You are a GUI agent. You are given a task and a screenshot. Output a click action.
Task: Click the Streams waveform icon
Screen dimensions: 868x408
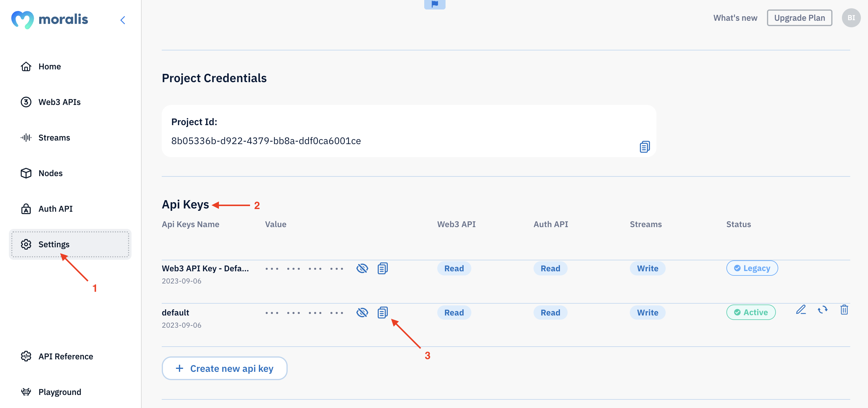point(26,138)
